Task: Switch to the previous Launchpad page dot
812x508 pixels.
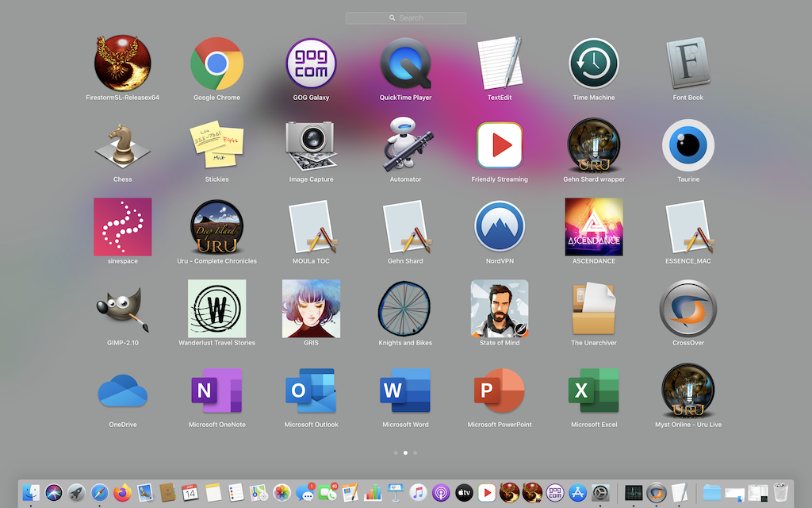Action: pyautogui.click(x=396, y=452)
